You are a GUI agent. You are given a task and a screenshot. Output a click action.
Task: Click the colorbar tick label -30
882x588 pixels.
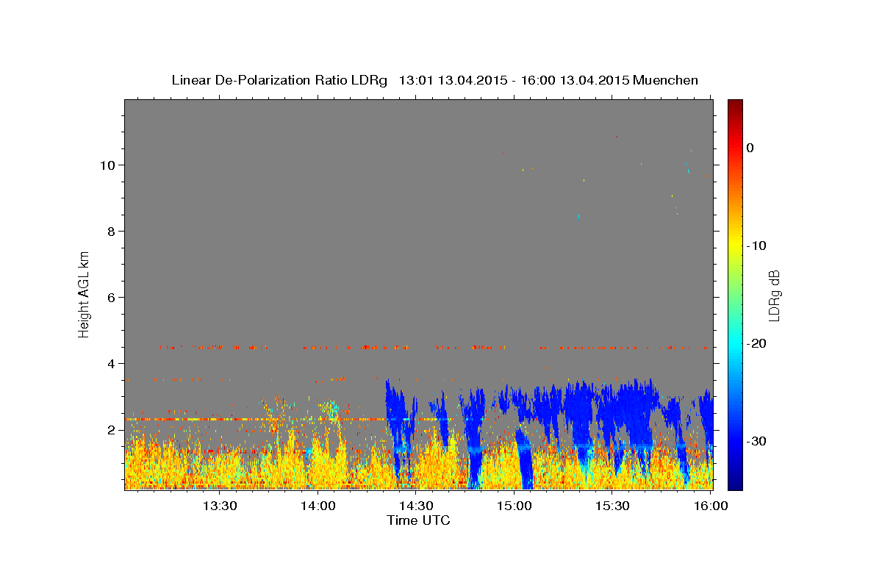pyautogui.click(x=756, y=441)
